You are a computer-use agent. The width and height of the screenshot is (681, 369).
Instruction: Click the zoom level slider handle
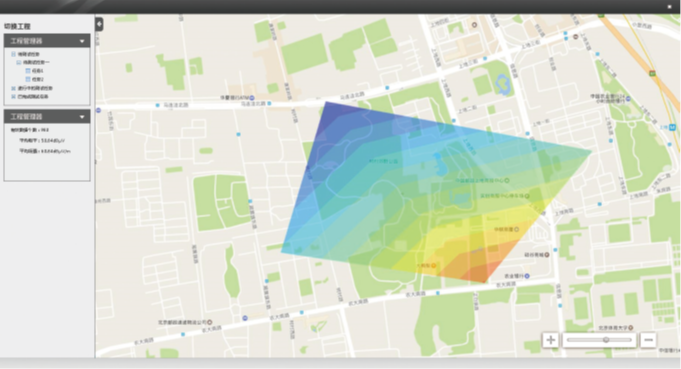(x=605, y=339)
